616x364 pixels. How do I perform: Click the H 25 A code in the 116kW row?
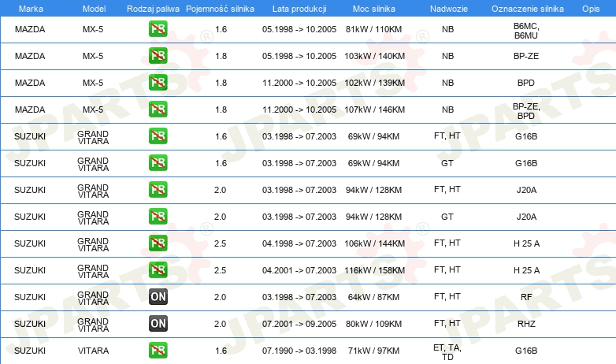[526, 270]
